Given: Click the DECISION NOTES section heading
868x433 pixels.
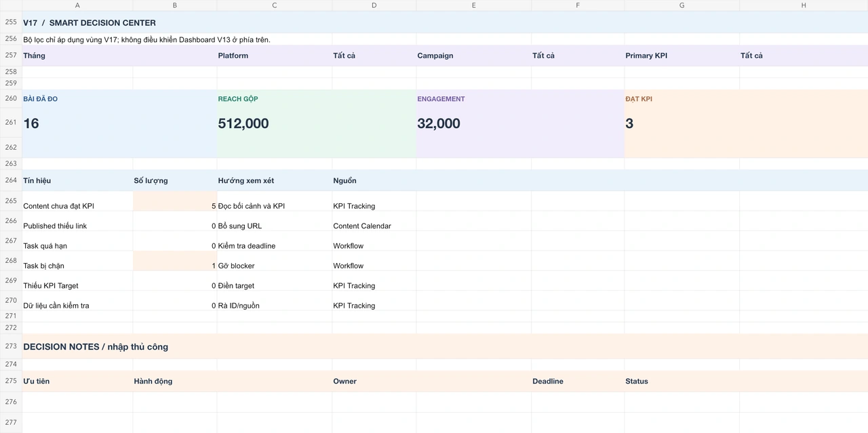Looking at the screenshot, I should tap(96, 347).
